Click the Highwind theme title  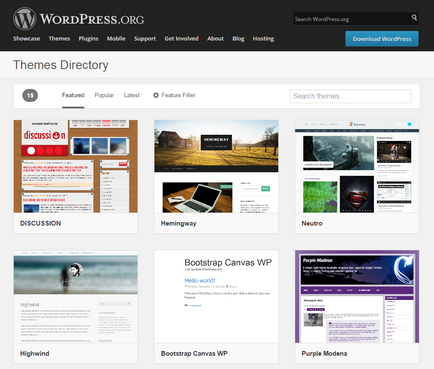(35, 353)
